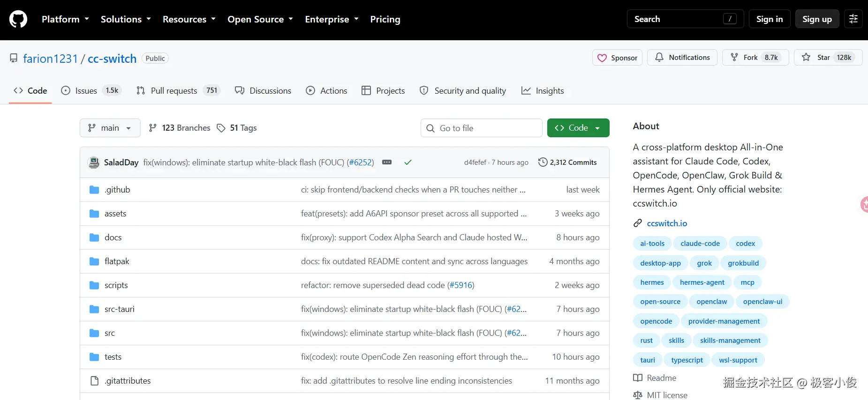Select the provider-management topic tag
Image resolution: width=868 pixels, height=400 pixels.
click(x=724, y=321)
